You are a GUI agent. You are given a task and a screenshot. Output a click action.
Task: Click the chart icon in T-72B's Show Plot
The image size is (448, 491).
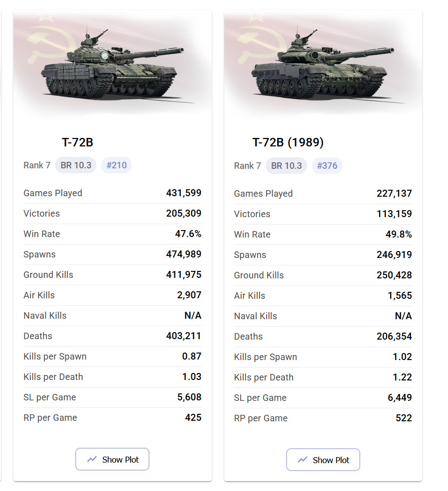[x=92, y=459]
